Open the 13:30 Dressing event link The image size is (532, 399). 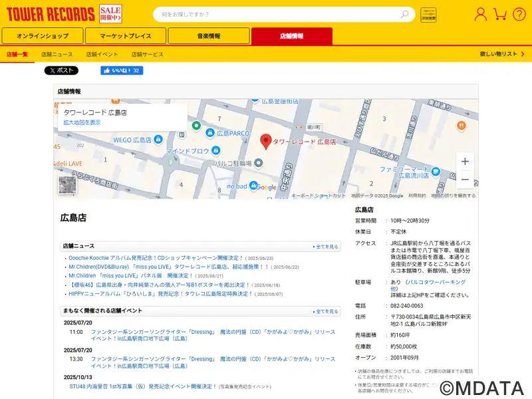tap(213, 362)
